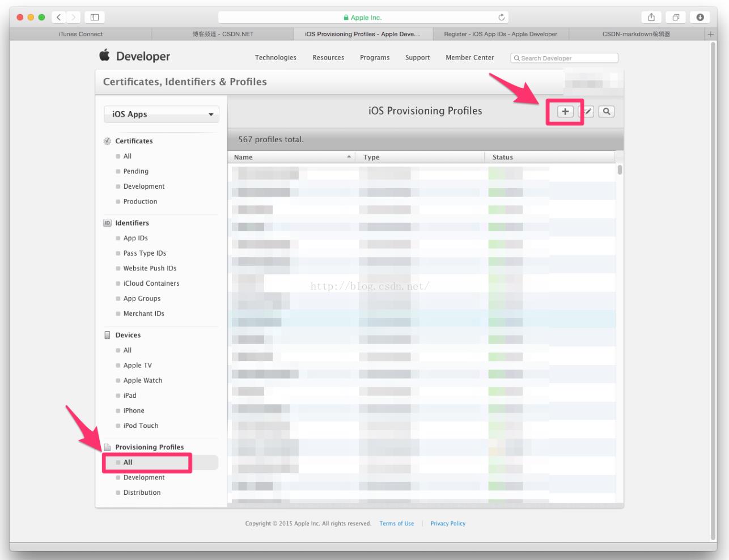The image size is (729, 560).
Task: Switch to CSDN-markdown editor tab
Action: 636,34
